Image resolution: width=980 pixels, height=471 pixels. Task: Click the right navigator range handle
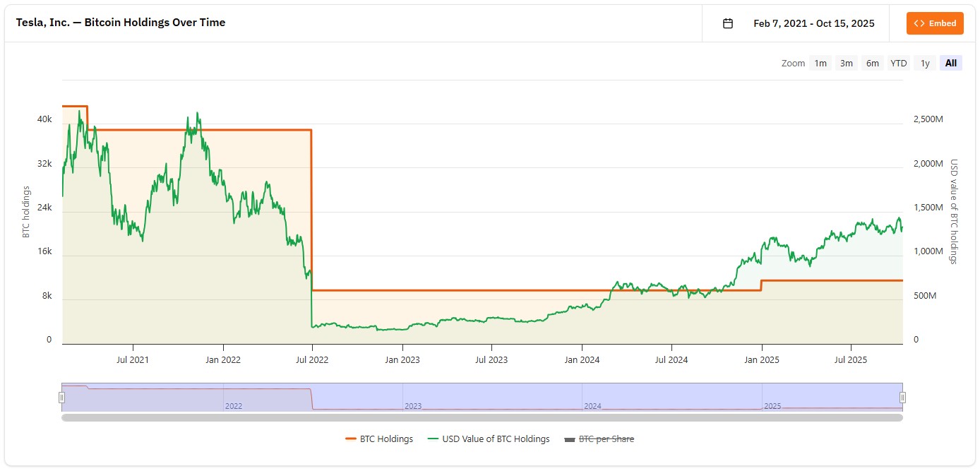[902, 398]
